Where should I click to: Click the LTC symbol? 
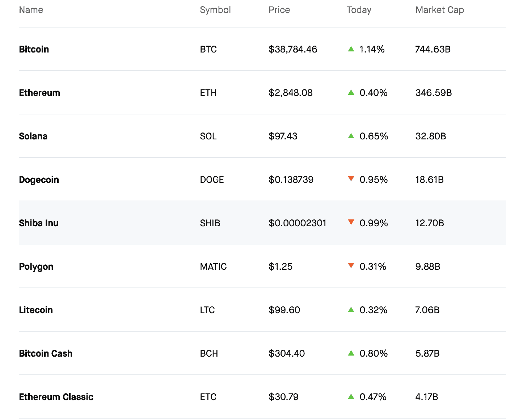click(207, 310)
